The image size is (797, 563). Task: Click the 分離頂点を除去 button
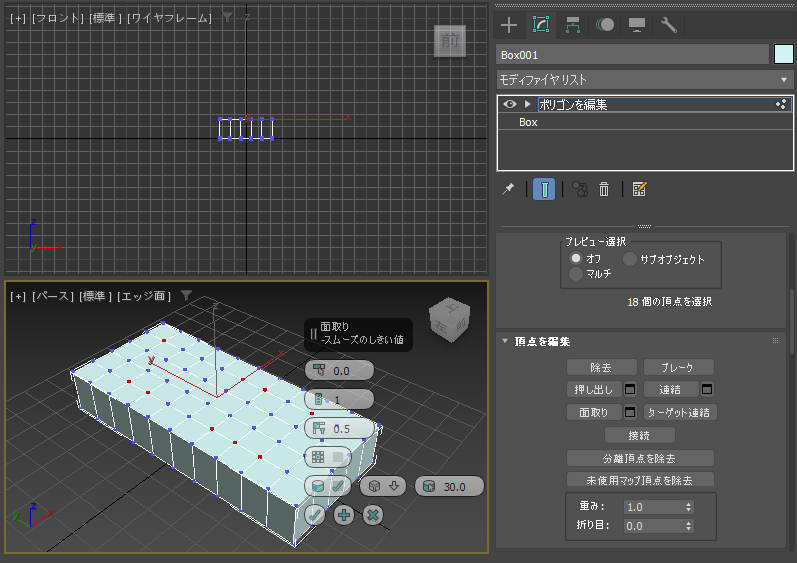pos(640,458)
